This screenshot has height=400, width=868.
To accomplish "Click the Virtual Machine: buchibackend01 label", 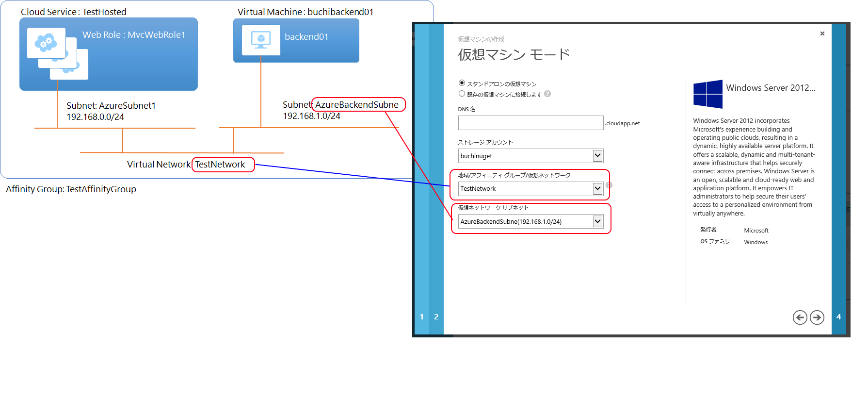I will coord(305,12).
